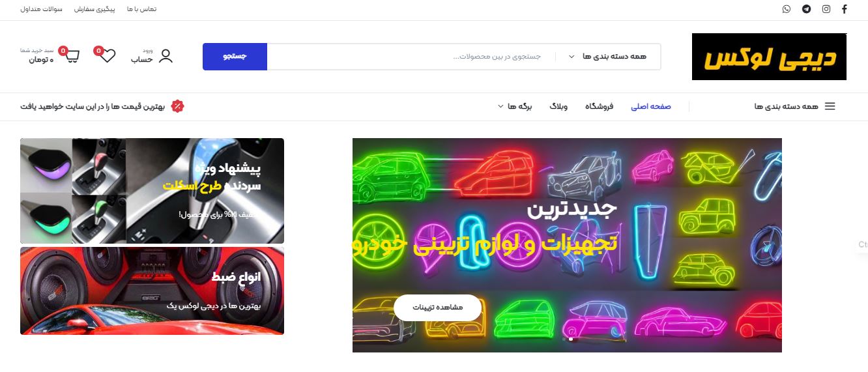Expand the همه دسته بندی ها search dropdown
The height and width of the screenshot is (372, 868).
pos(609,57)
